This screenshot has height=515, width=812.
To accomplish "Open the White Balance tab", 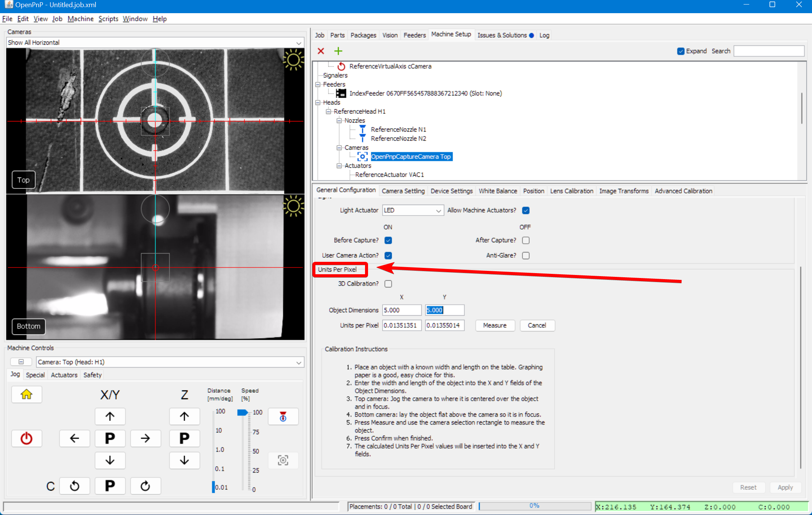I will 497,191.
